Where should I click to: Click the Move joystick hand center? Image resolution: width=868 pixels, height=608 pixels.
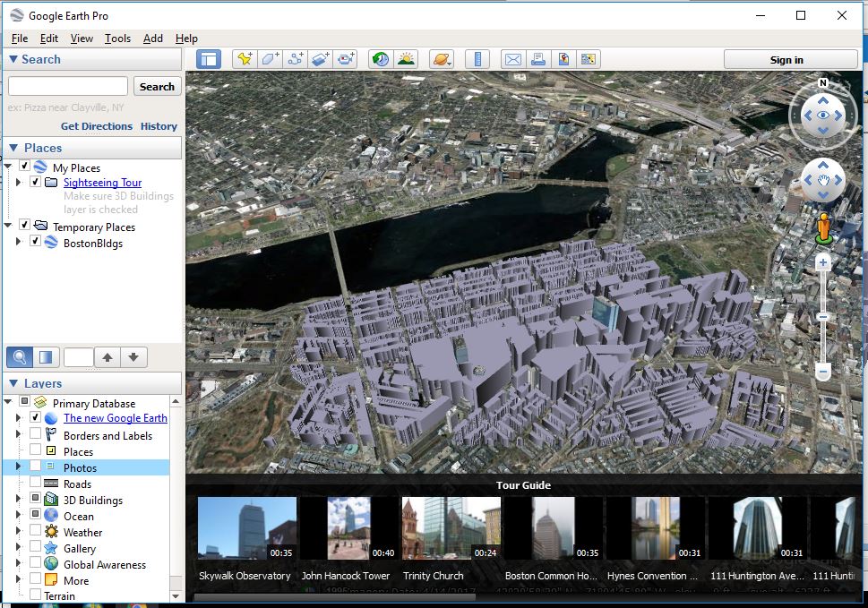pos(823,180)
